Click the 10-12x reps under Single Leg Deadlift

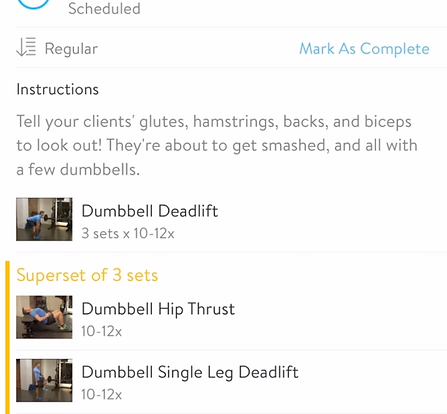click(x=102, y=395)
